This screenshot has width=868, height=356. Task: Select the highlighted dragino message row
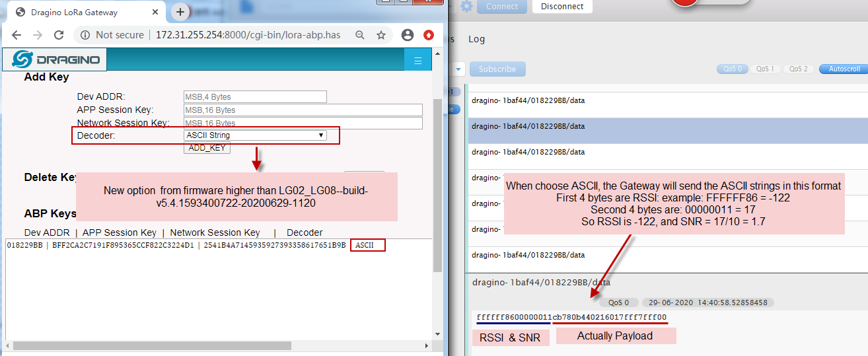pyautogui.click(x=668, y=131)
